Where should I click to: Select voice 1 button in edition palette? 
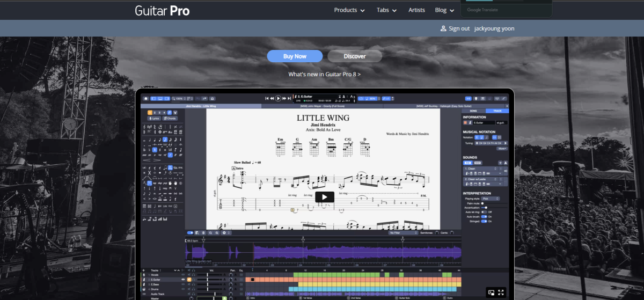pyautogui.click(x=150, y=113)
